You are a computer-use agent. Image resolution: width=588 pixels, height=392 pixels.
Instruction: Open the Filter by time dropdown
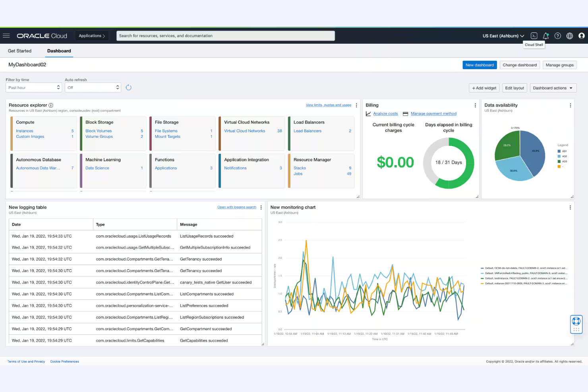[x=34, y=87]
